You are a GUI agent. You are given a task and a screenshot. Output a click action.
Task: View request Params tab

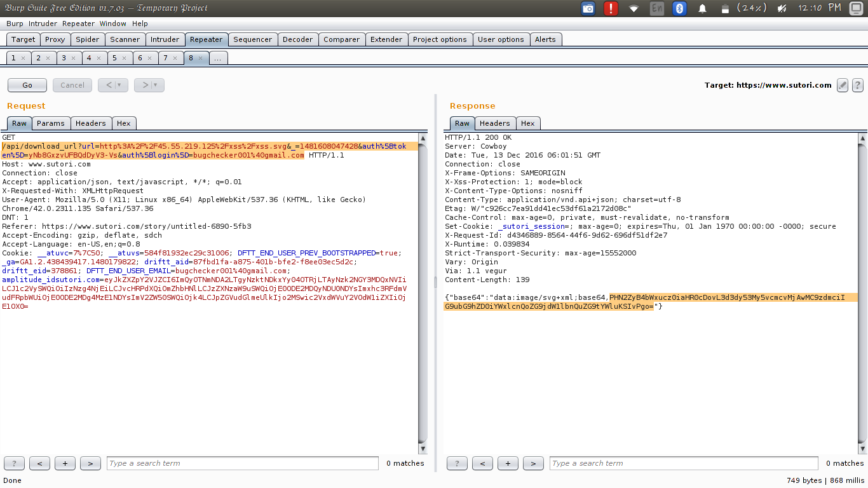point(51,123)
